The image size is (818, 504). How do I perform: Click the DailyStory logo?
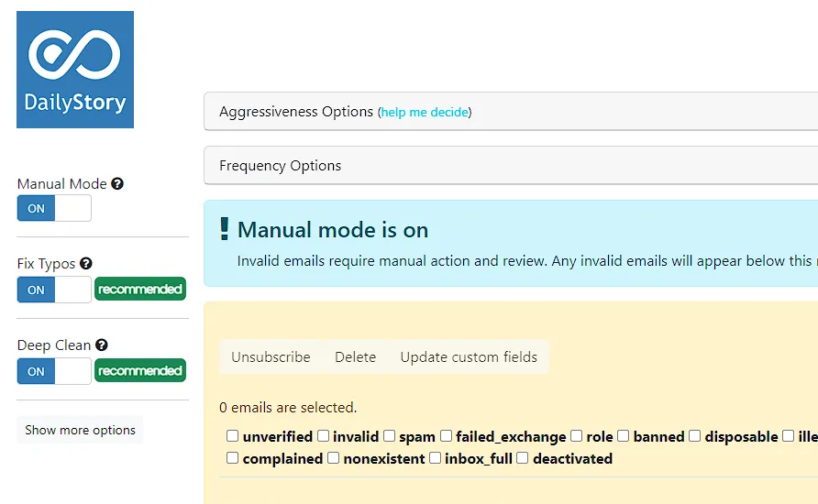click(75, 70)
